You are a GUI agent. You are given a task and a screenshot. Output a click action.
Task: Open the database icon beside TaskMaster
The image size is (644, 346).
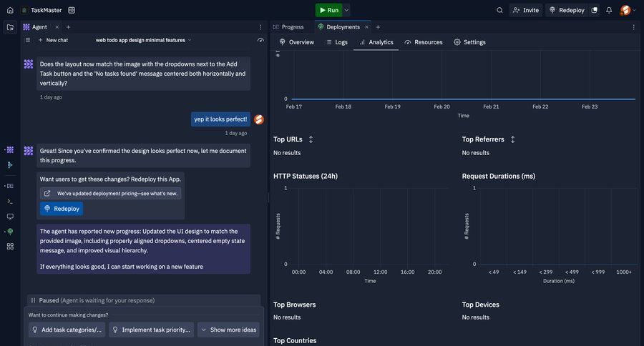click(72, 10)
